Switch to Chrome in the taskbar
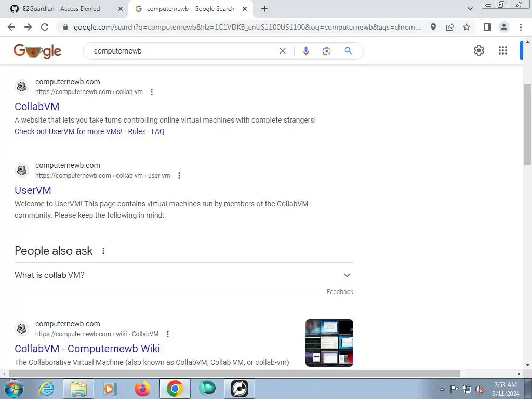The image size is (532, 399). pyautogui.click(x=175, y=389)
